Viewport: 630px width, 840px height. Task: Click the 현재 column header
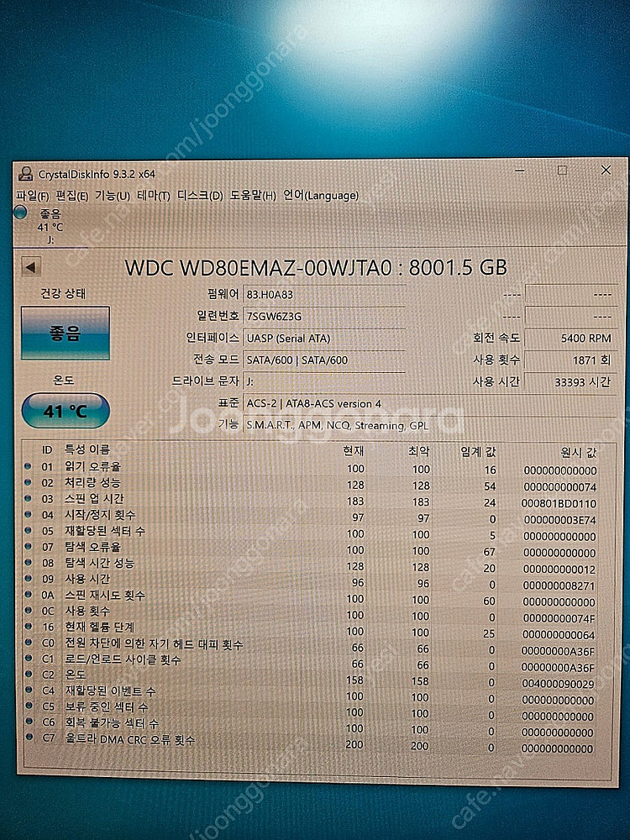tap(354, 450)
